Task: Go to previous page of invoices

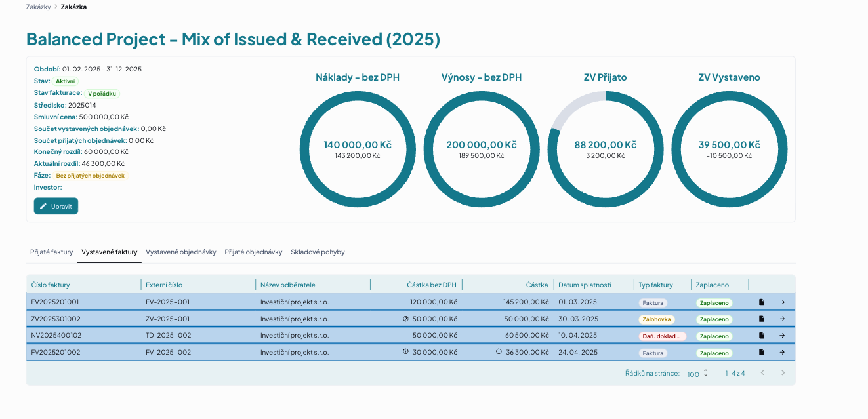Action: tap(762, 373)
